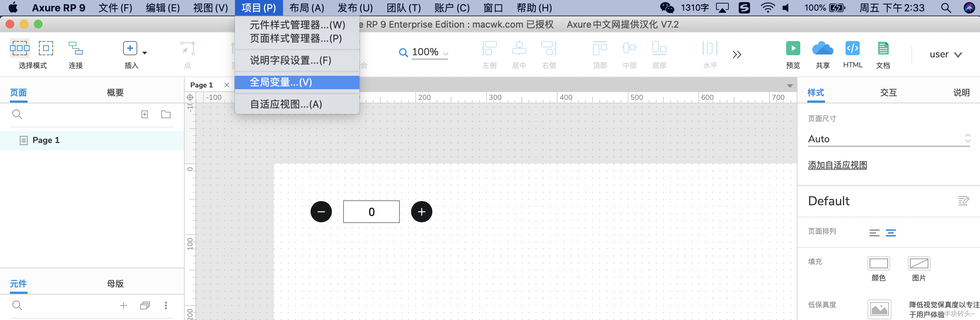This screenshot has width=980, height=320.
Task: Open the Apple menu
Action: 13,7
